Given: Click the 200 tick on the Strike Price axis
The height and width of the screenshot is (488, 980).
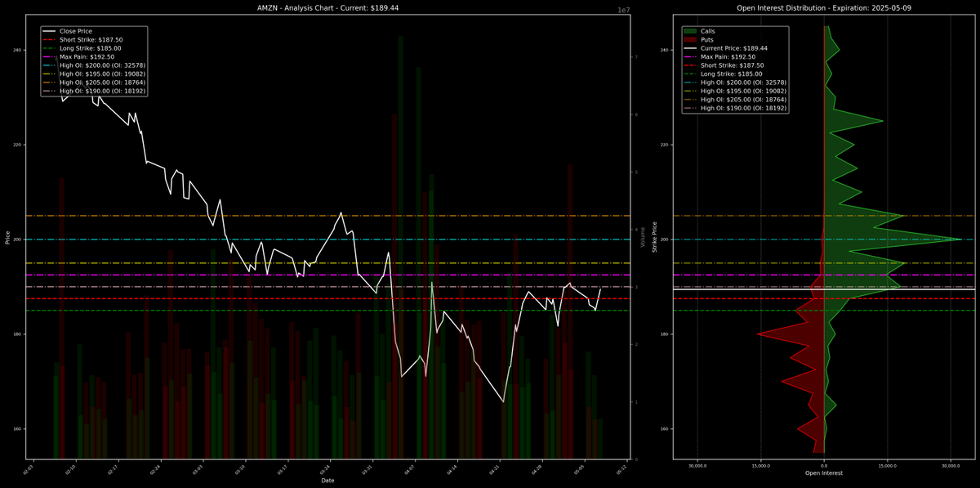Looking at the screenshot, I should pos(665,240).
